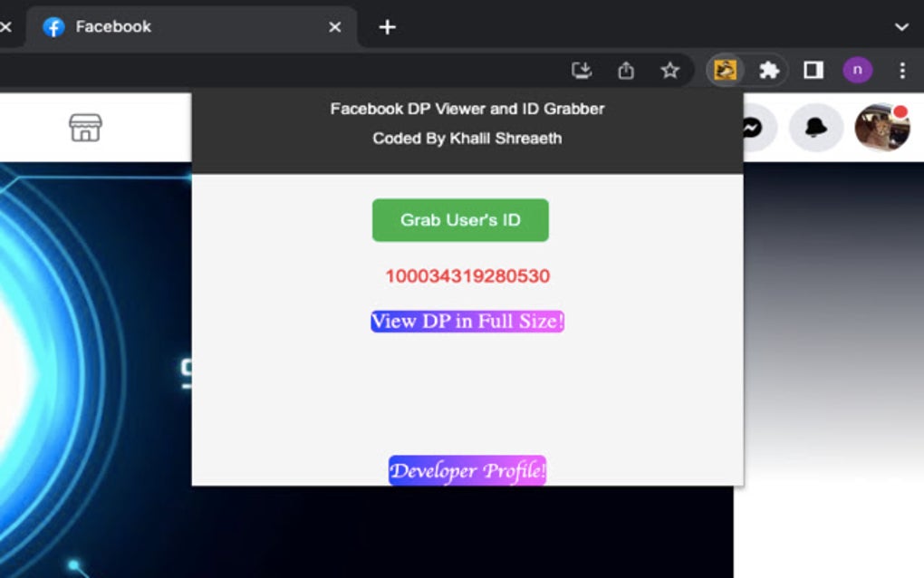The height and width of the screenshot is (578, 924).
Task: Open the Chrome profile avatar 'n'
Action: coord(857,70)
